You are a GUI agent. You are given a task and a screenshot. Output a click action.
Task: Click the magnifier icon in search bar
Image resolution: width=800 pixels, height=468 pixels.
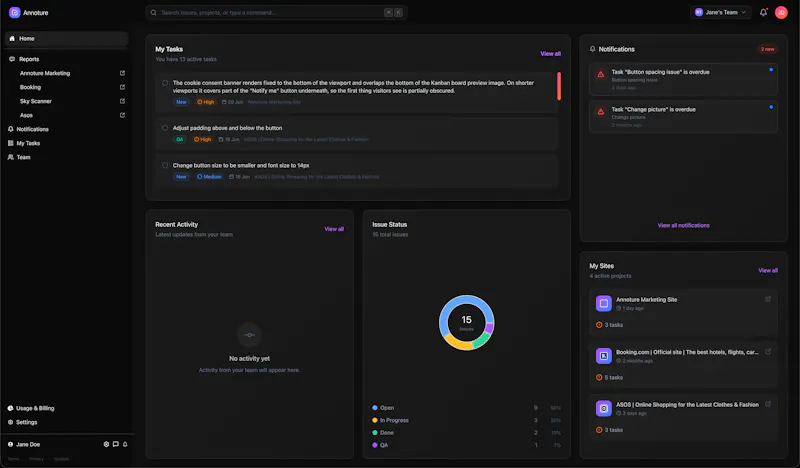[x=154, y=13]
